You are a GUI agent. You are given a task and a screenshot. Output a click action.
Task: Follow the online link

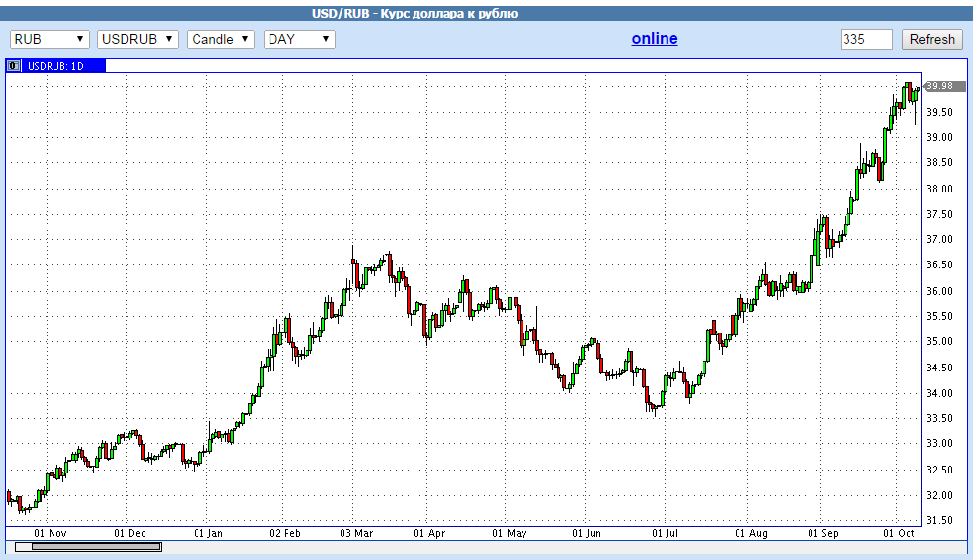pyautogui.click(x=655, y=39)
